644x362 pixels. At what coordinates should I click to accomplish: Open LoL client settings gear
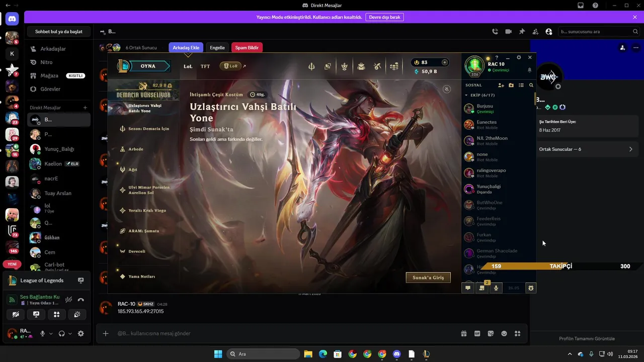pos(519,57)
